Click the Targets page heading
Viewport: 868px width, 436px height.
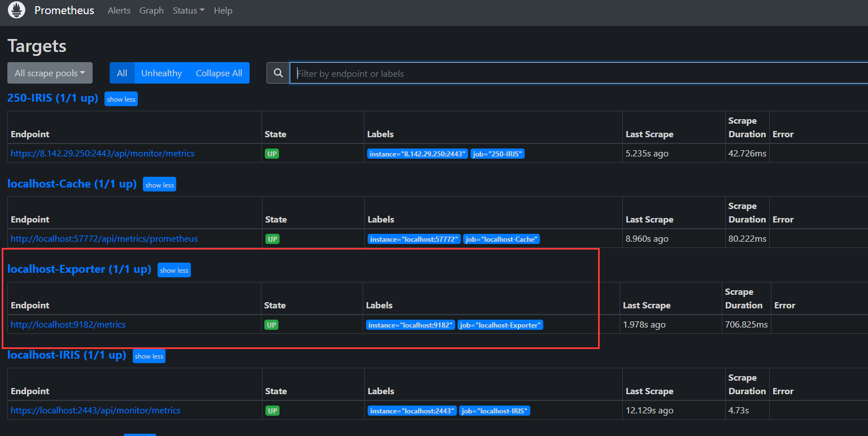pos(37,46)
